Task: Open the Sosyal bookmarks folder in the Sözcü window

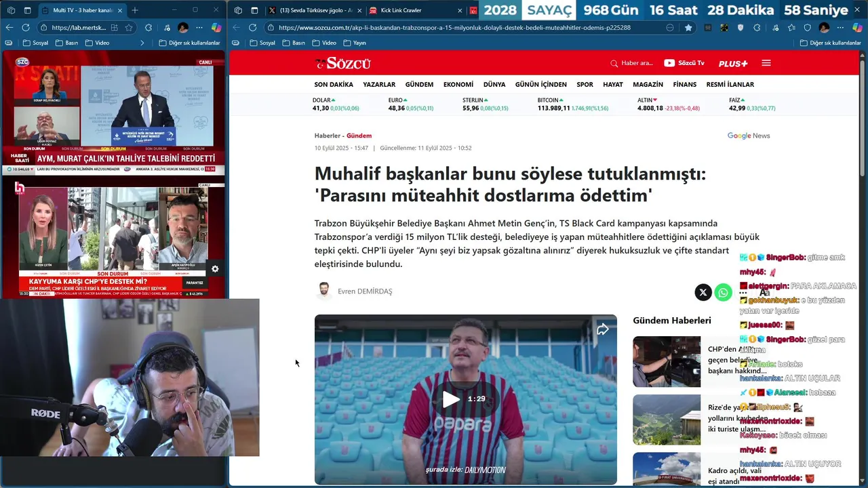Action: click(262, 43)
